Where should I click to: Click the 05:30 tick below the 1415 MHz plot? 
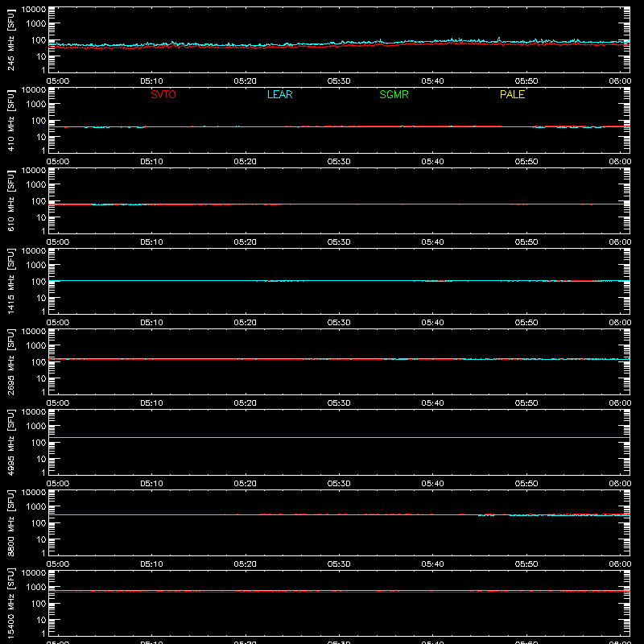(339, 323)
